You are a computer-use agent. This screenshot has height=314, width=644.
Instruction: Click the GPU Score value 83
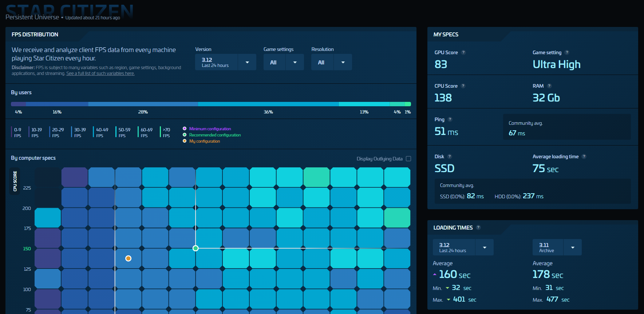[x=441, y=64]
